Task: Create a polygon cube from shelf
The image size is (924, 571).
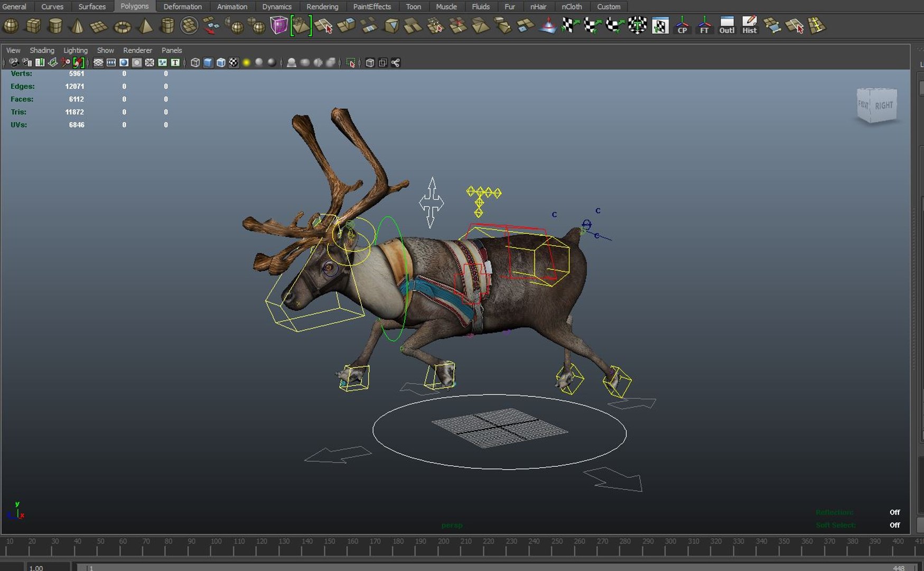Action: click(x=33, y=25)
